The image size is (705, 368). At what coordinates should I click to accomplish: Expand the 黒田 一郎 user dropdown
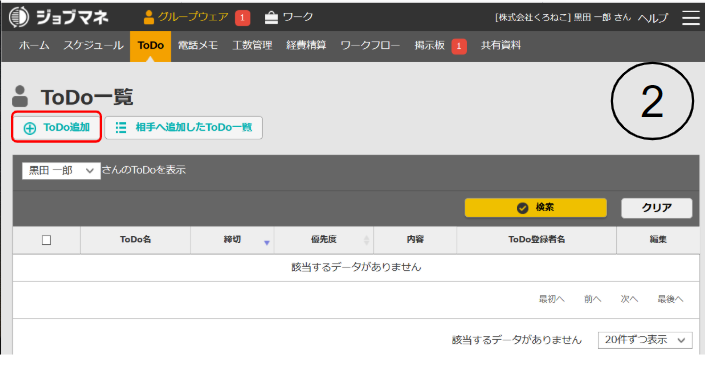click(61, 171)
